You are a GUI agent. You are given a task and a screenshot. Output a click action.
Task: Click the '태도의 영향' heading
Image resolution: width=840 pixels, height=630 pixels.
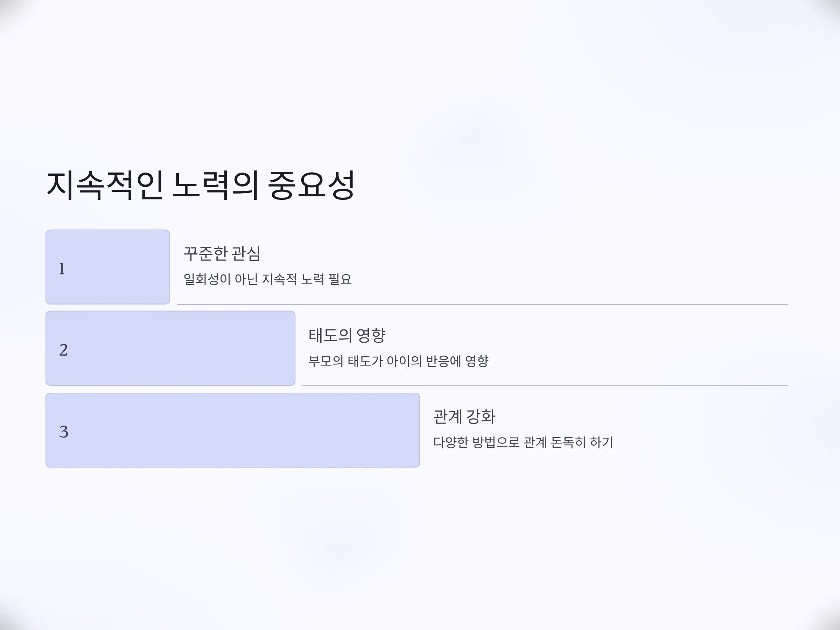pyautogui.click(x=347, y=335)
